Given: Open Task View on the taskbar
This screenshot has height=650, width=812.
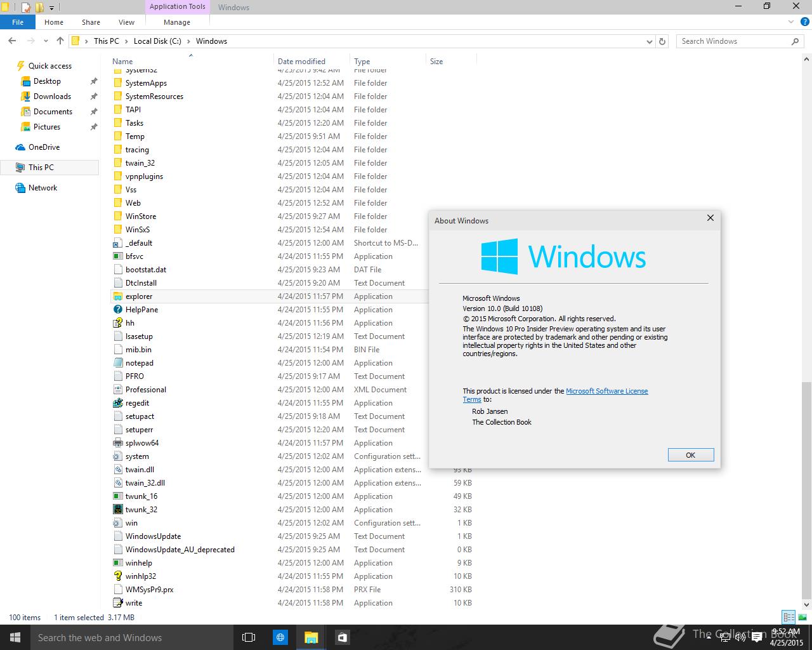Looking at the screenshot, I should click(x=249, y=637).
